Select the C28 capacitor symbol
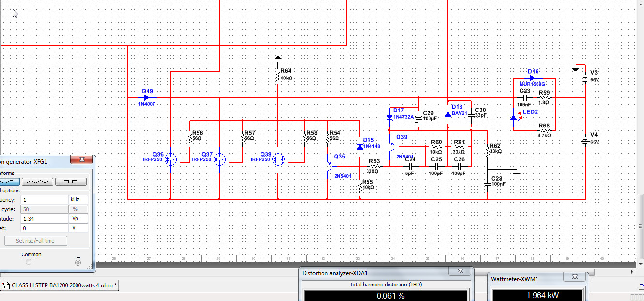This screenshot has width=644, height=301. point(487,184)
